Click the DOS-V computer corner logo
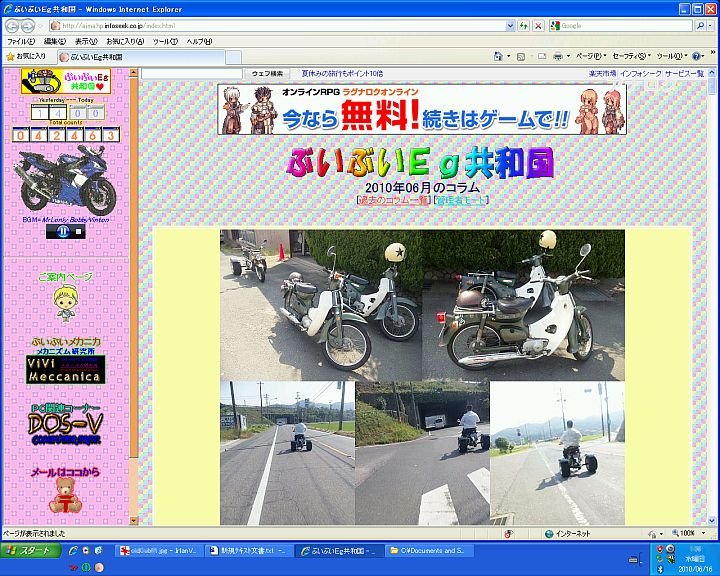This screenshot has width=720, height=576. tap(65, 429)
